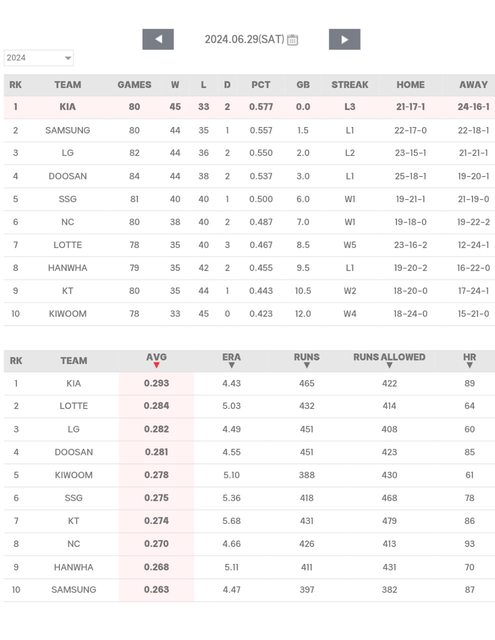Sort by AVG using red arrow
The image size is (495, 640).
click(x=156, y=365)
